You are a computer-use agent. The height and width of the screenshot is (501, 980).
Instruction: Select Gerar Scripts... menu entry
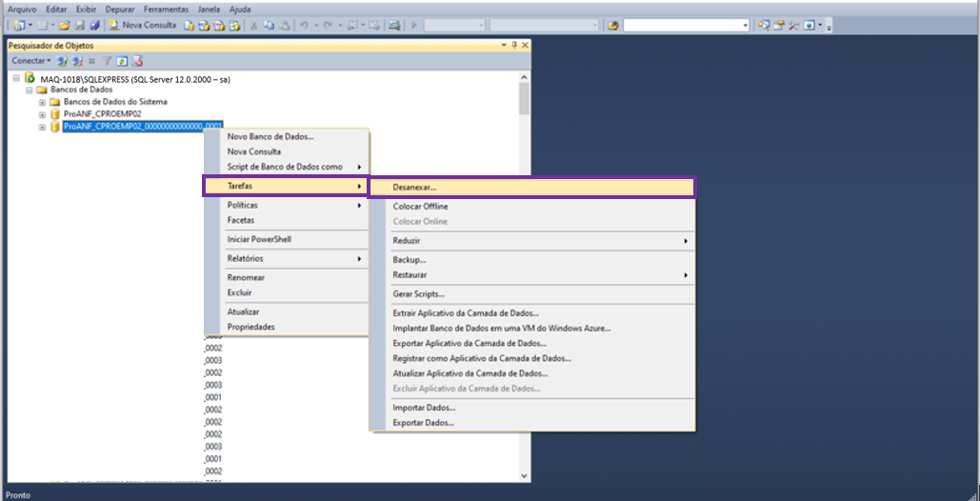pos(418,294)
